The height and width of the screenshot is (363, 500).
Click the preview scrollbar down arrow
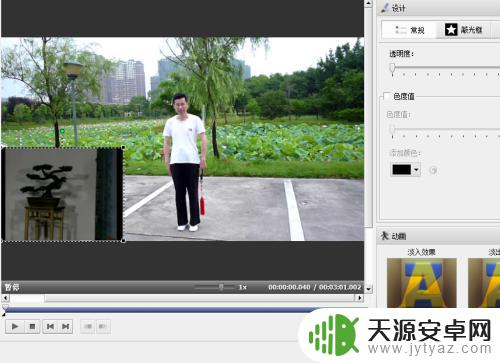[x=368, y=289]
